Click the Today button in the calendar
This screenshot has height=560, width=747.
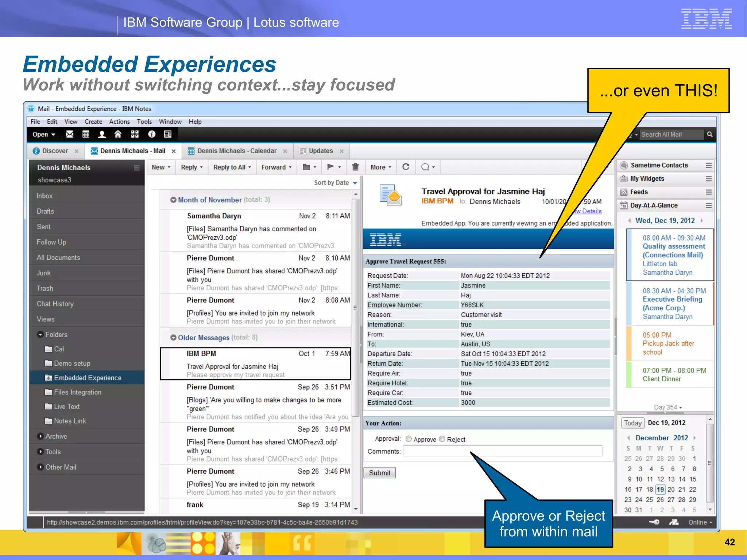click(x=632, y=423)
